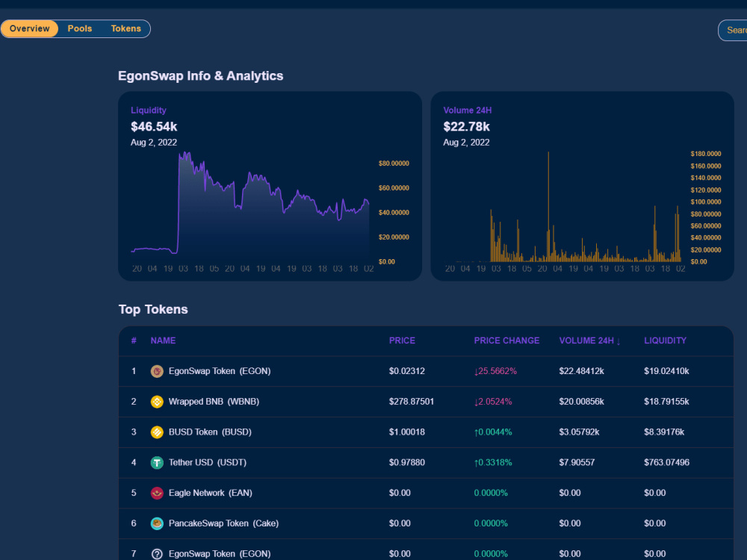This screenshot has width=747, height=560.
Task: Click the $7.90557 volume cell
Action: tap(577, 463)
